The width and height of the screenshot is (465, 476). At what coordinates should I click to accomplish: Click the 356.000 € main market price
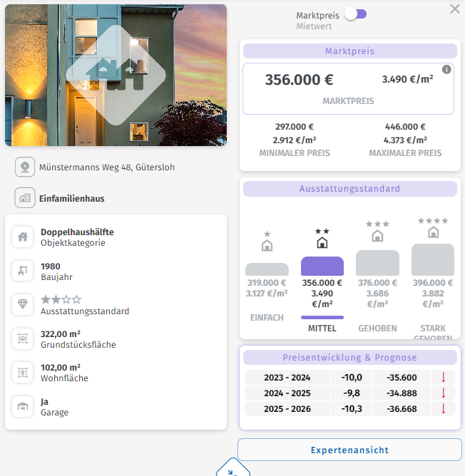coord(299,80)
